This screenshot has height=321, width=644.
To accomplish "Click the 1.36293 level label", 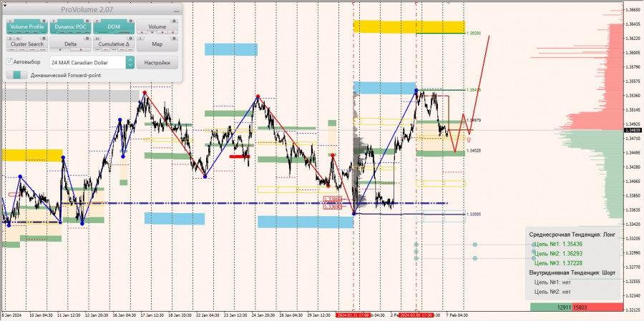I will [473, 33].
